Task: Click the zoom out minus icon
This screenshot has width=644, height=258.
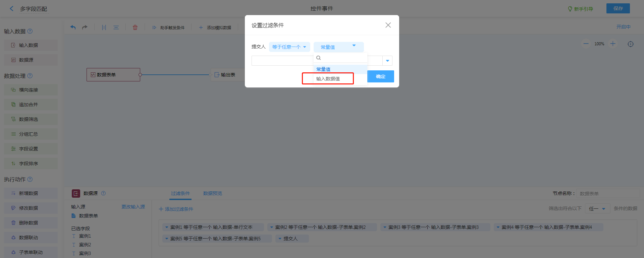Action: coord(586,44)
